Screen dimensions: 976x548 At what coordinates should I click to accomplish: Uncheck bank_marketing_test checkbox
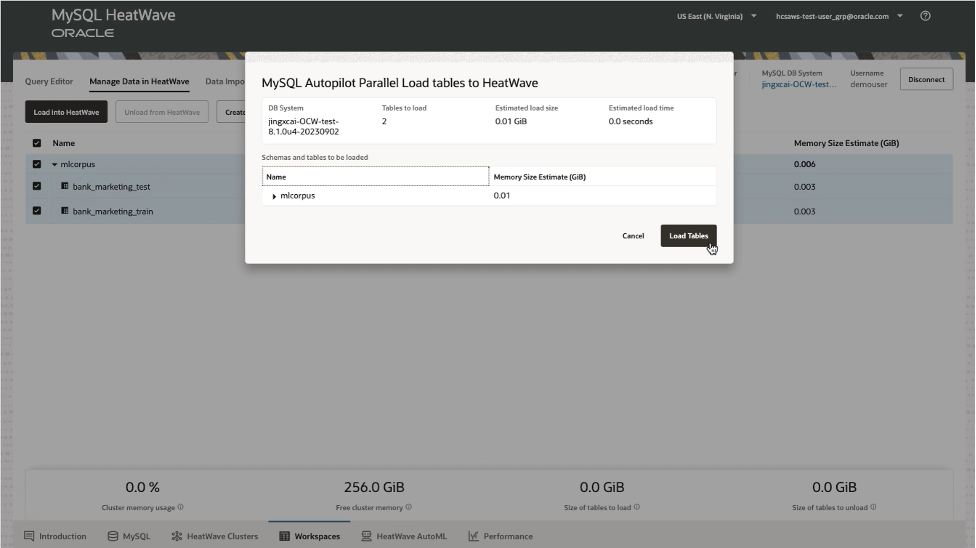tap(37, 186)
